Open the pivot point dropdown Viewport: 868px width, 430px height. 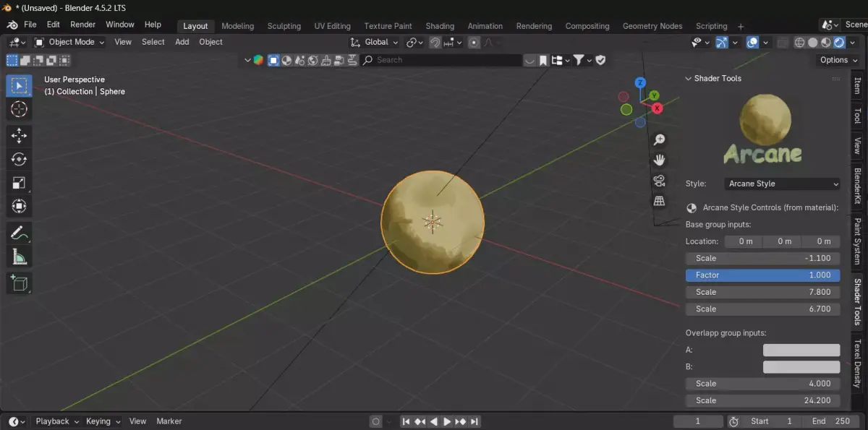415,42
